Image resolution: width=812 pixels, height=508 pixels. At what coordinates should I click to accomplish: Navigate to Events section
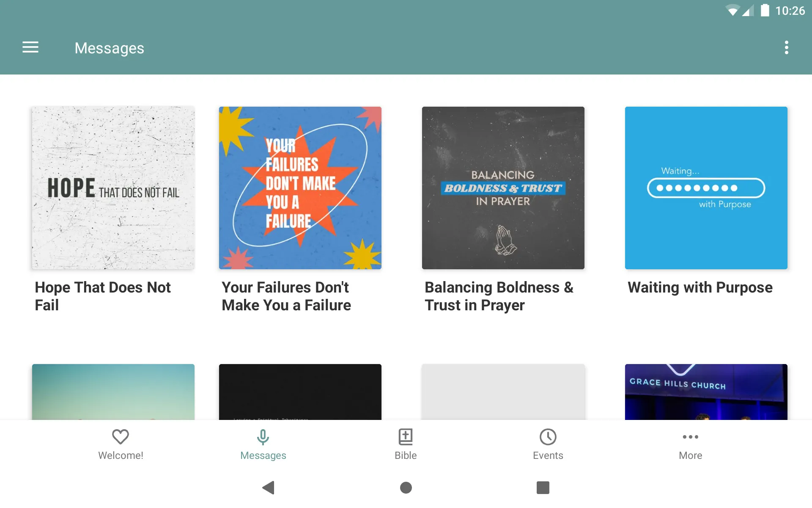(x=548, y=444)
